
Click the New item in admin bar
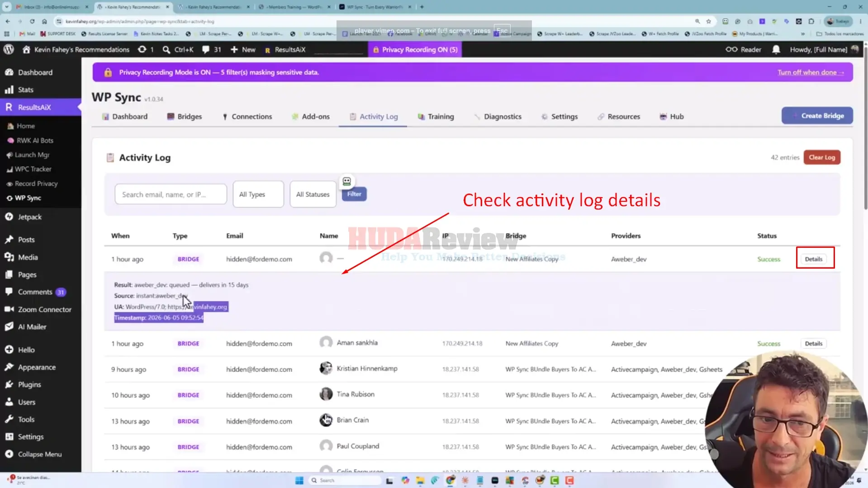243,49
